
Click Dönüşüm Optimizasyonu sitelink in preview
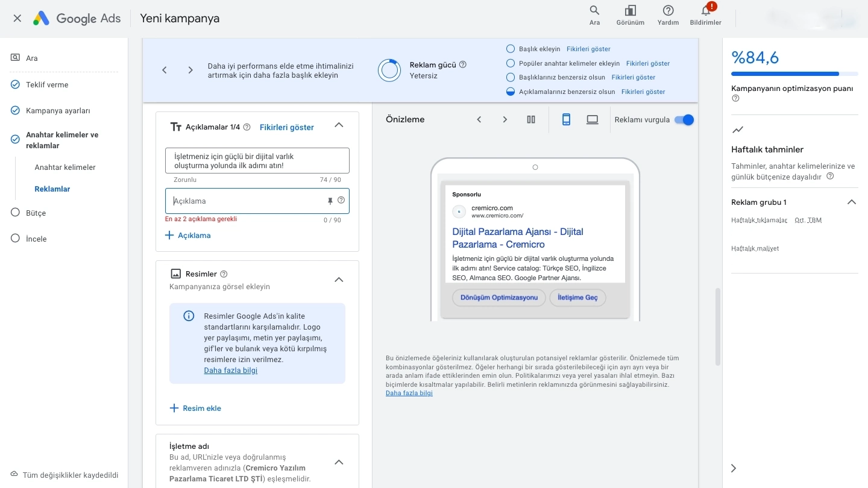click(x=499, y=298)
